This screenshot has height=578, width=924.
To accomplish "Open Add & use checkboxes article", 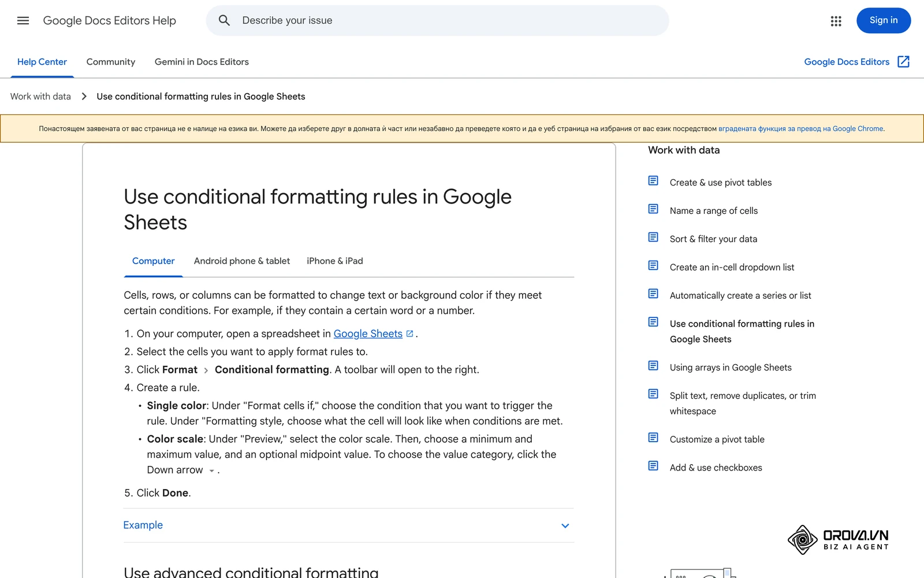I will (x=716, y=468).
